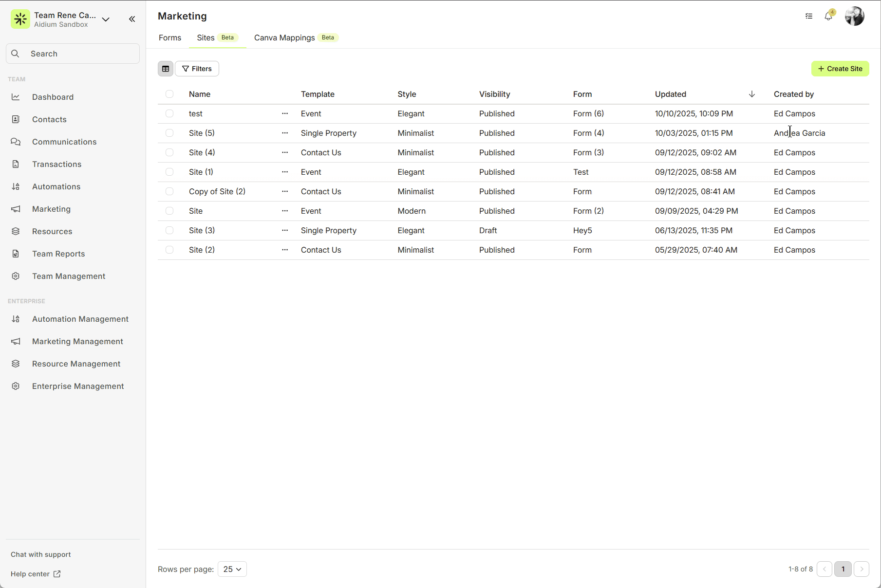Open row options for Site (5)
Image resolution: width=881 pixels, height=588 pixels.
point(285,133)
